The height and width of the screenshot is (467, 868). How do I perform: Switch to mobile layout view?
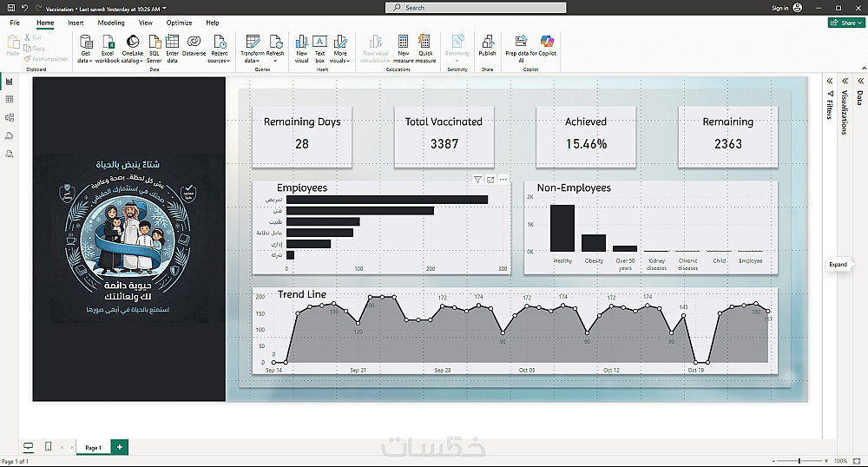(48, 446)
